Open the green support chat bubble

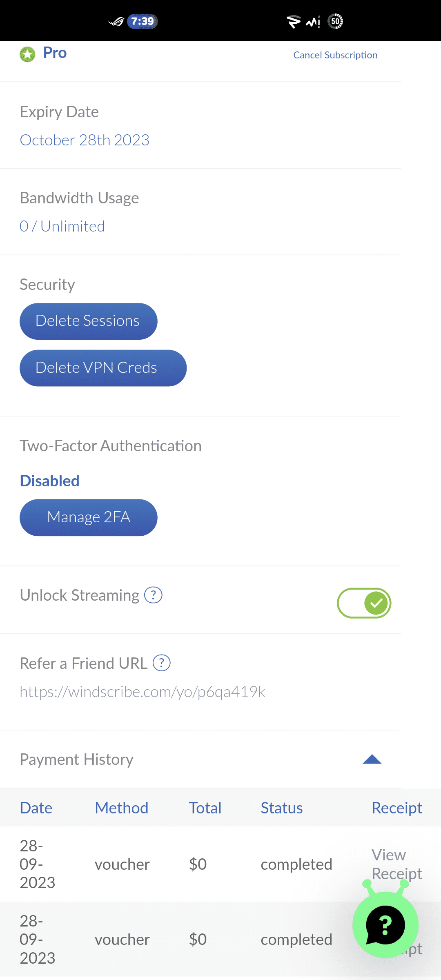[385, 924]
